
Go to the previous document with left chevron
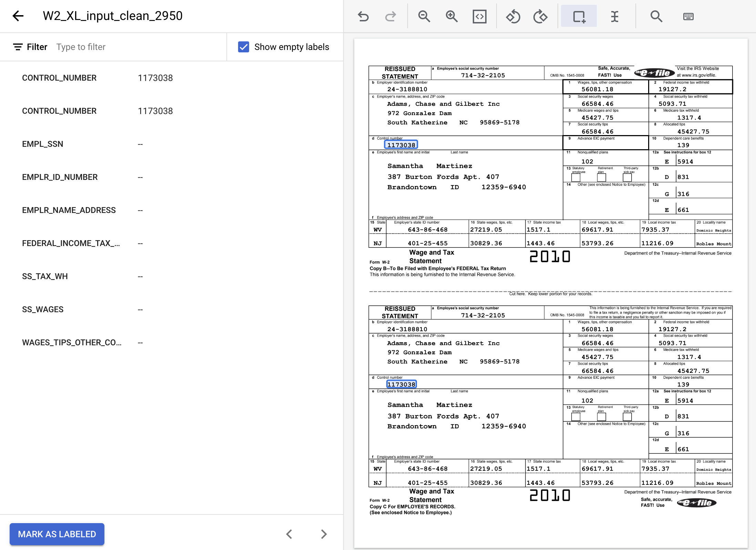[289, 534]
